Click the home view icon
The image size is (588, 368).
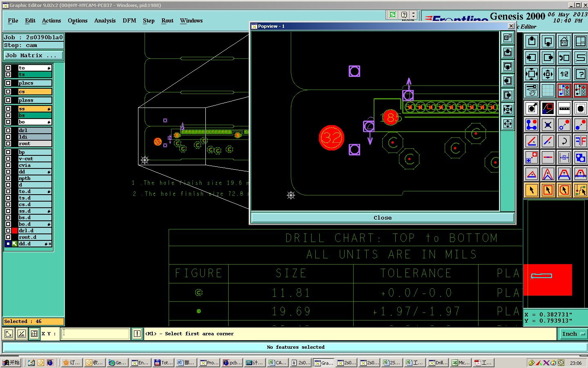coord(564,41)
